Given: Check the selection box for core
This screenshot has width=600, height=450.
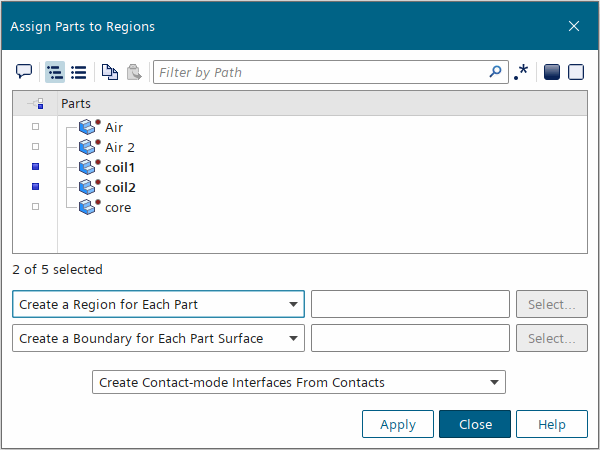Looking at the screenshot, I should click(x=36, y=206).
